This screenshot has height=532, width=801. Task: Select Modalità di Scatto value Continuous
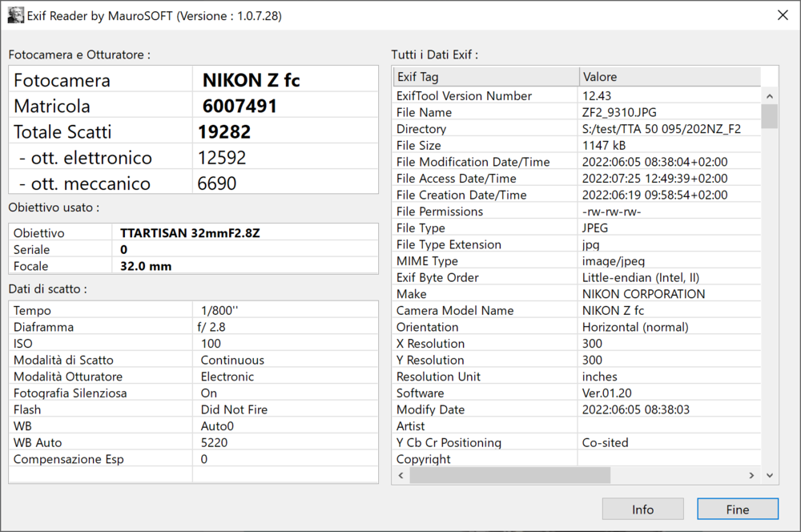(x=232, y=360)
